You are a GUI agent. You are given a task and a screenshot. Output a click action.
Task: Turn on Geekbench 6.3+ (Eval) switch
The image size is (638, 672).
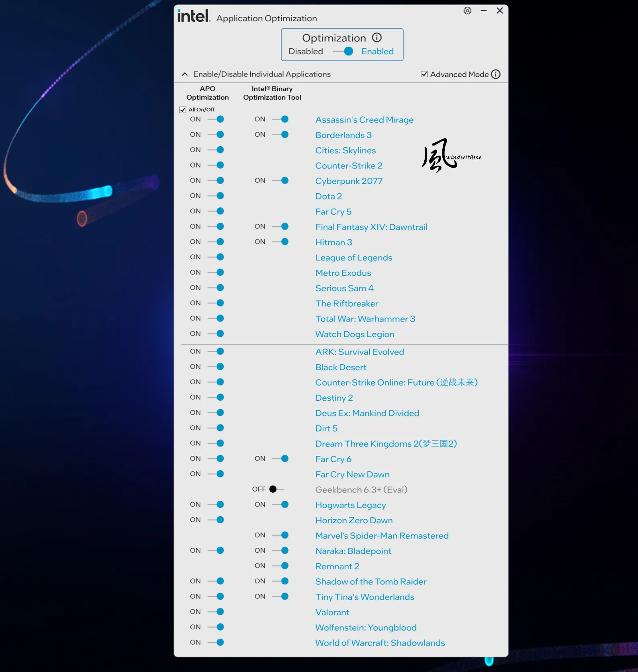(x=277, y=489)
